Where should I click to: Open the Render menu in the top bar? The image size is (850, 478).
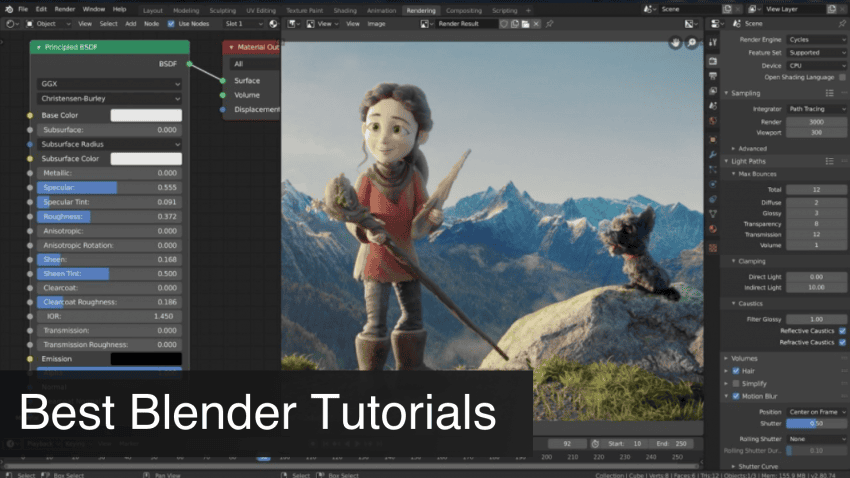(x=65, y=9)
